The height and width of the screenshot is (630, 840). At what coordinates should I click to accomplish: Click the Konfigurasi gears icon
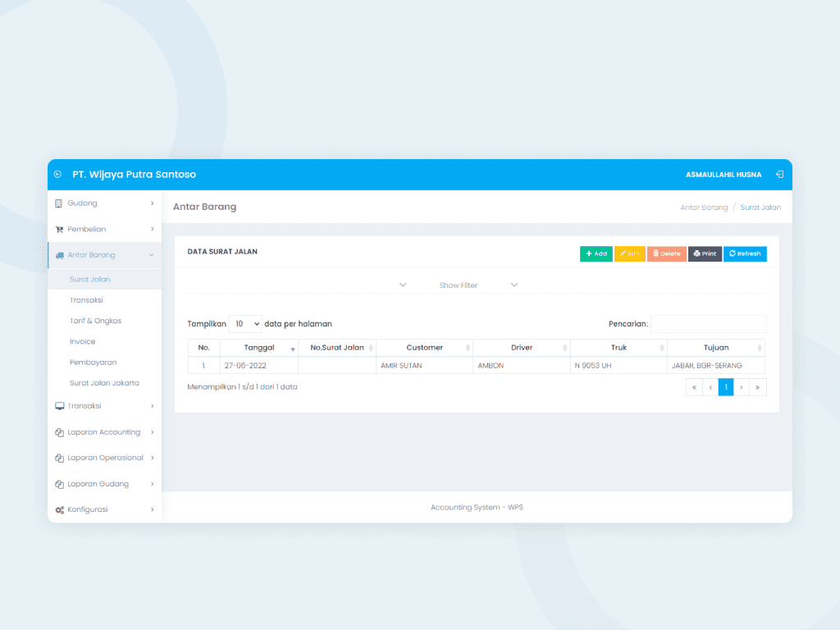59,510
